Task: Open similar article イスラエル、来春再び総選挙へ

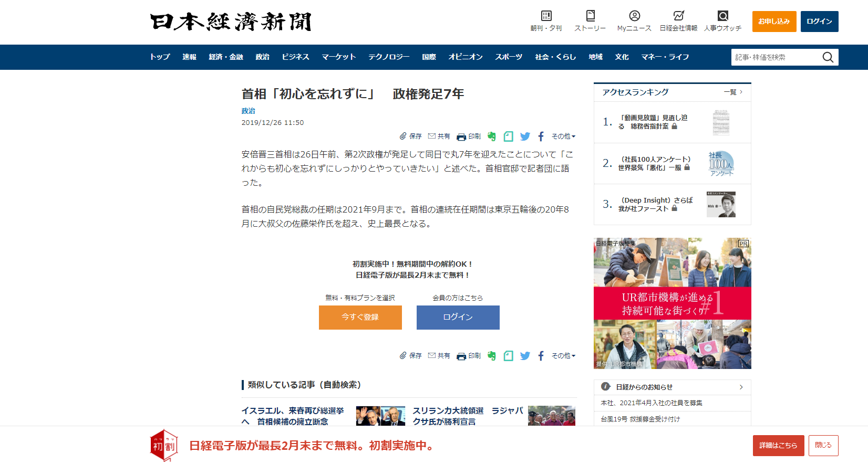Action: [293, 416]
